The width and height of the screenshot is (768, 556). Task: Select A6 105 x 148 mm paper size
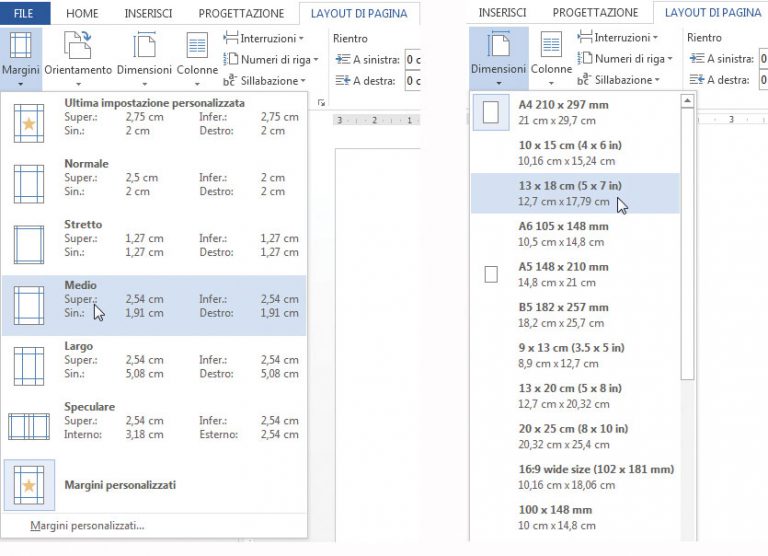576,234
